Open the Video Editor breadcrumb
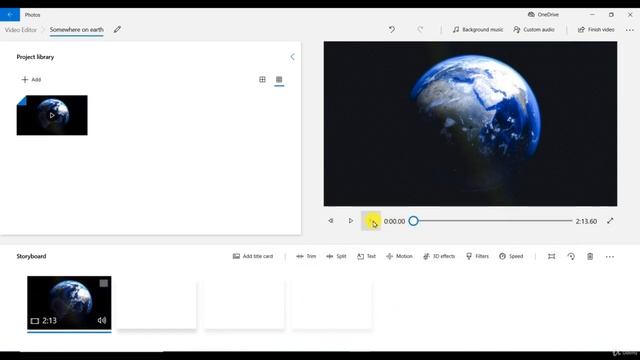 (20, 30)
